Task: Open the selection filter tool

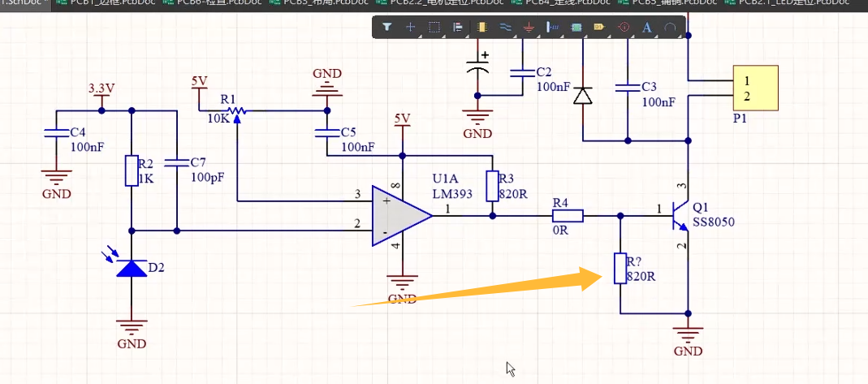Action: click(387, 27)
